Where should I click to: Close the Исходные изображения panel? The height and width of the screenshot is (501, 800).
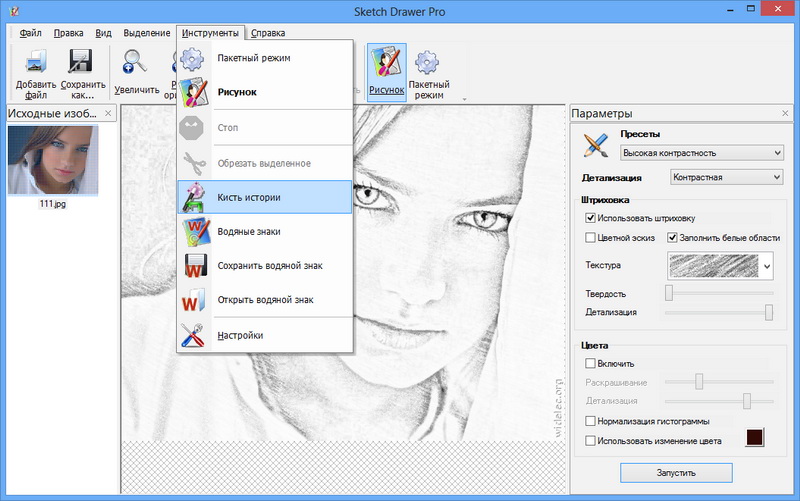[x=108, y=113]
